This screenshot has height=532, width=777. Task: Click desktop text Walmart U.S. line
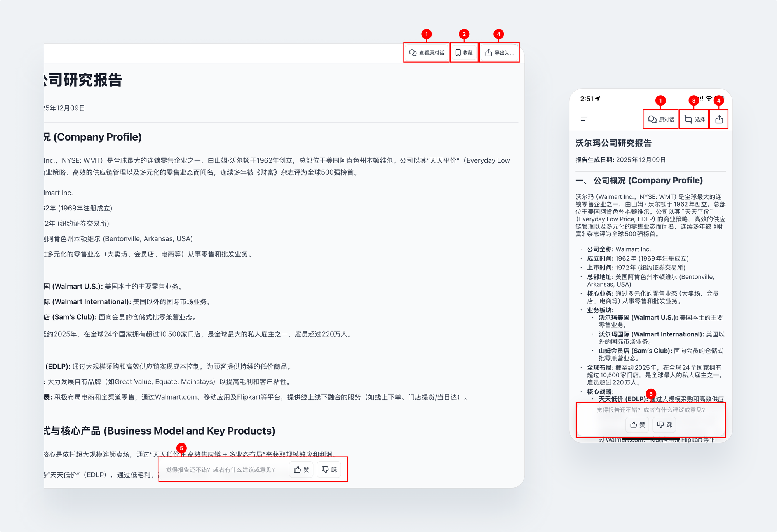point(113,287)
